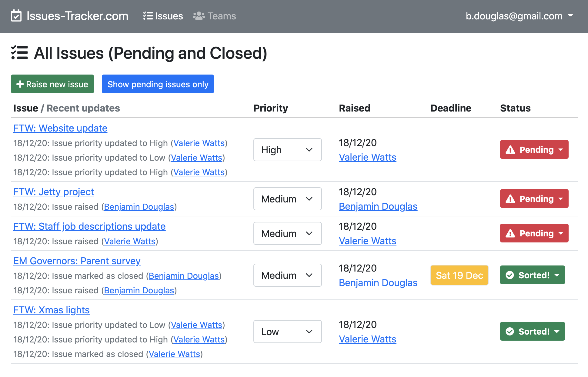Click the checklist icon beside Issues in navbar
This screenshot has width=588, height=377.
pyautogui.click(x=148, y=16)
